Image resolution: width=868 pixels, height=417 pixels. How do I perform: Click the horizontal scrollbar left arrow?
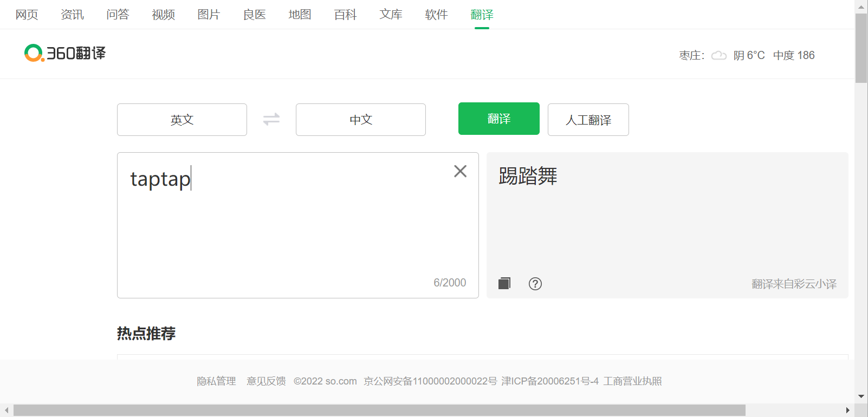coord(7,411)
